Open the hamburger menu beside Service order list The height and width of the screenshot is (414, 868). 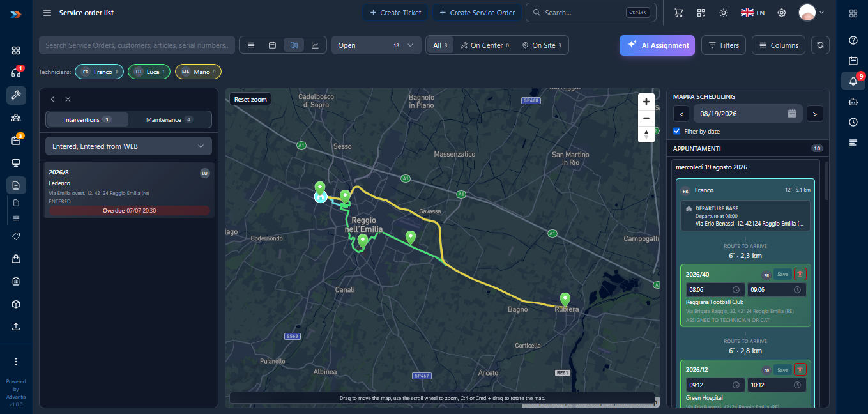tap(47, 13)
